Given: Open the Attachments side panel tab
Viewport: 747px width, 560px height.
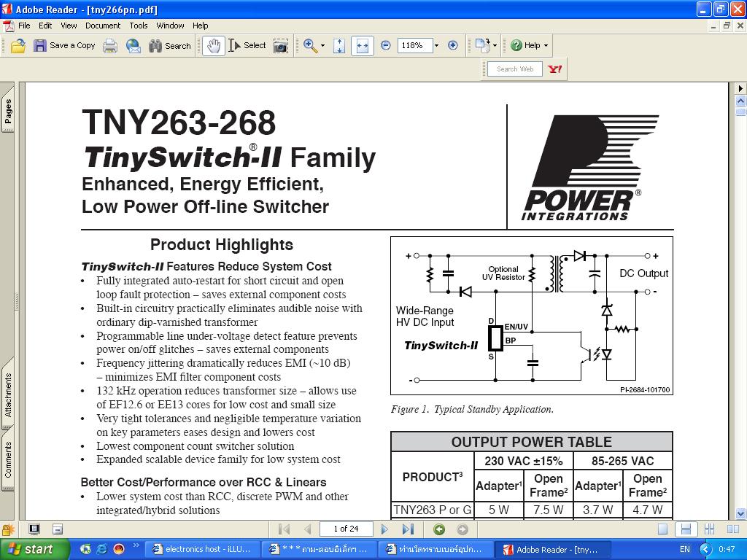Looking at the screenshot, I should click(8, 394).
